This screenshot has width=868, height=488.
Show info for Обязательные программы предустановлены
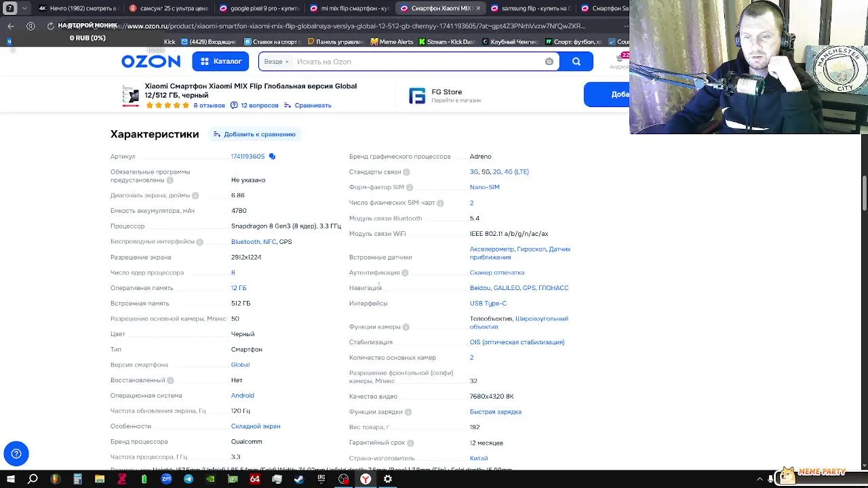pos(170,180)
